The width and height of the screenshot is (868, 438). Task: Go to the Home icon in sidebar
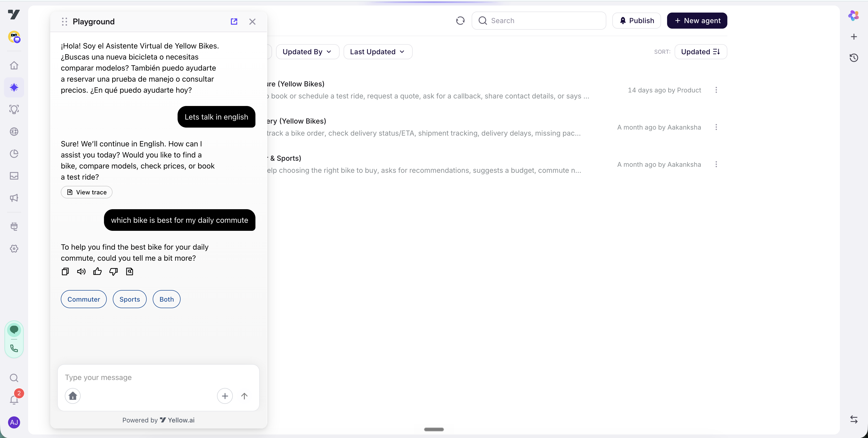(14, 65)
